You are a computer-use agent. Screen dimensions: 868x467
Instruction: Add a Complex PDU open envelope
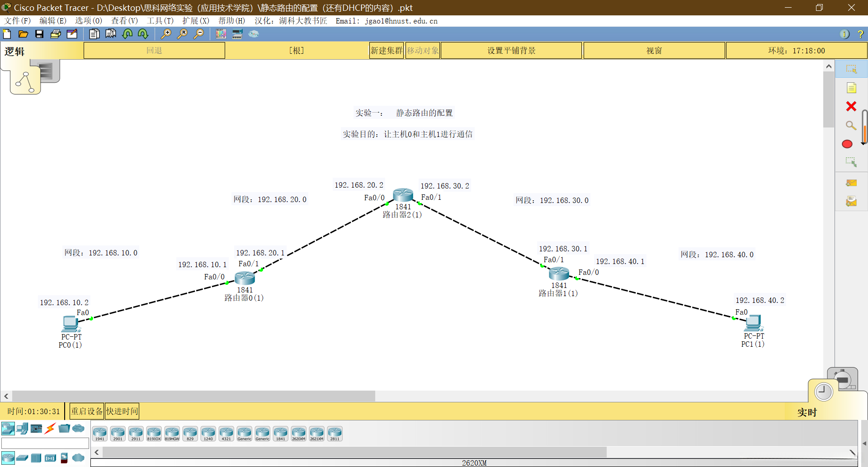click(851, 201)
